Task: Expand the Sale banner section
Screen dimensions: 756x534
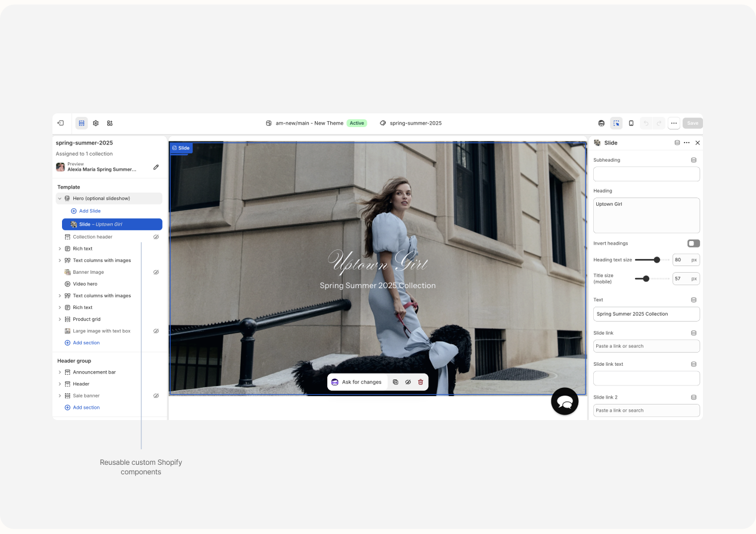Action: (60, 396)
